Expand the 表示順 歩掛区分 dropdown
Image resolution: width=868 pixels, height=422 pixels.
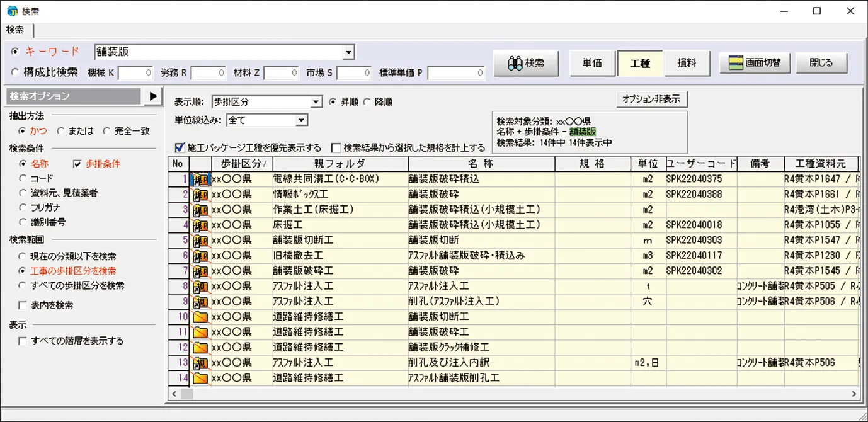point(316,101)
